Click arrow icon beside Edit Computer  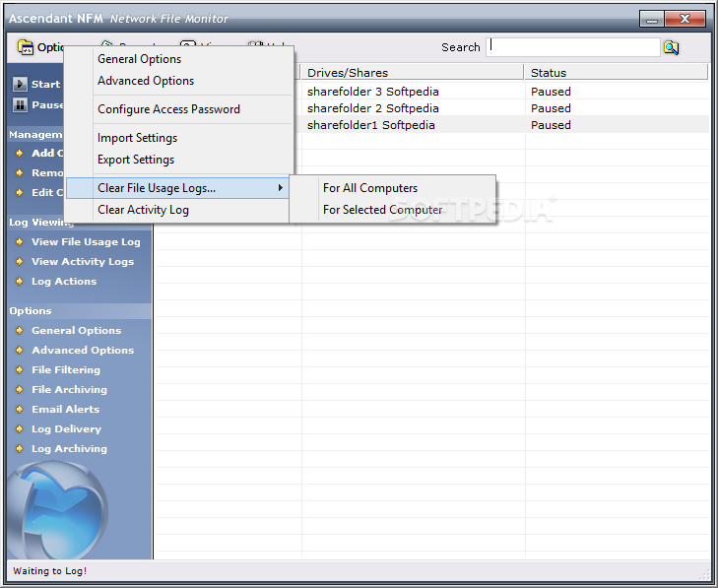tap(20, 192)
